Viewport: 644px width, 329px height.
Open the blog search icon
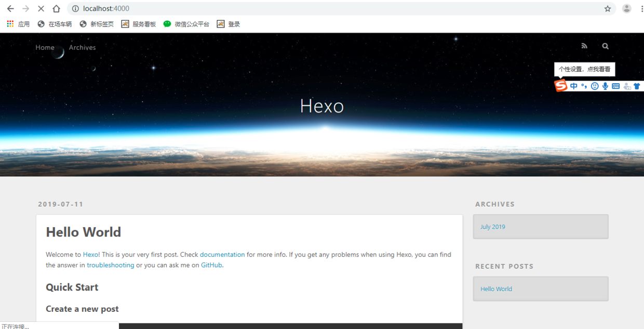[x=605, y=46]
